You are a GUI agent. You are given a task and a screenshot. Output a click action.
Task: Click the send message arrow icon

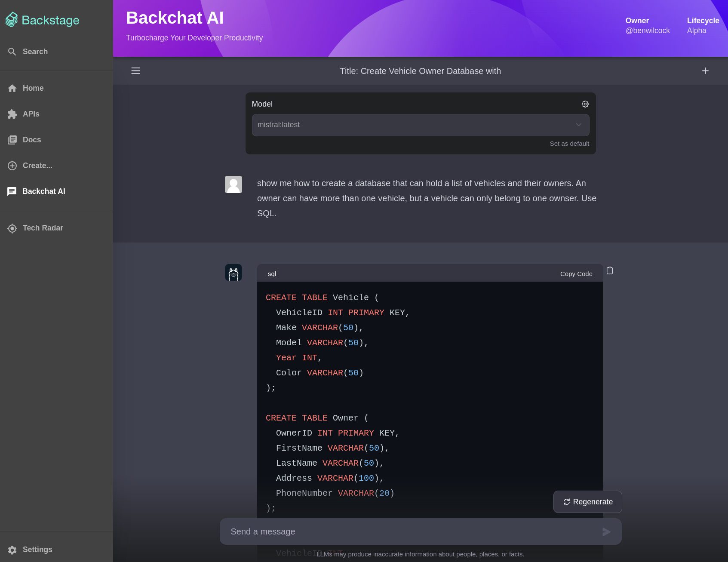pyautogui.click(x=606, y=532)
